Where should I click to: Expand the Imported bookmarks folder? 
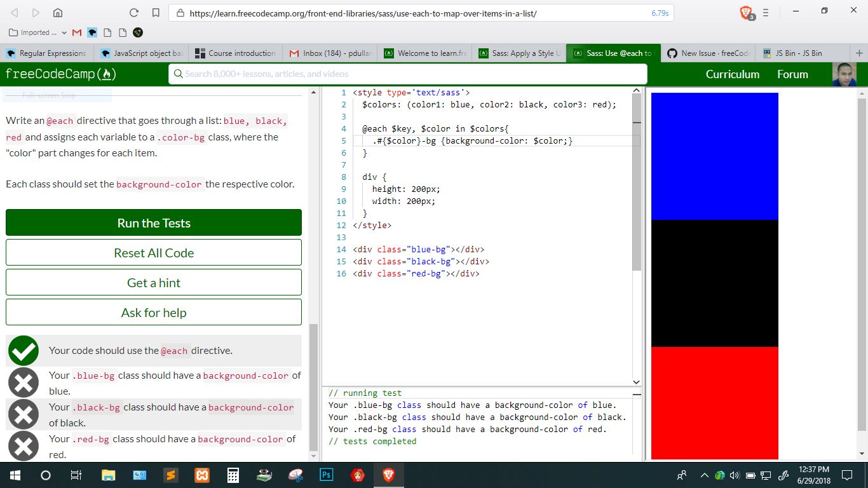point(38,32)
